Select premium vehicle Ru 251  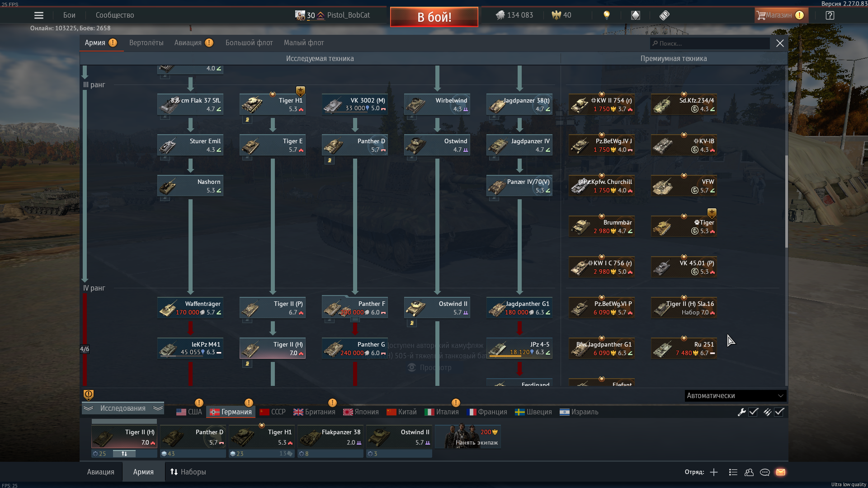click(x=684, y=348)
